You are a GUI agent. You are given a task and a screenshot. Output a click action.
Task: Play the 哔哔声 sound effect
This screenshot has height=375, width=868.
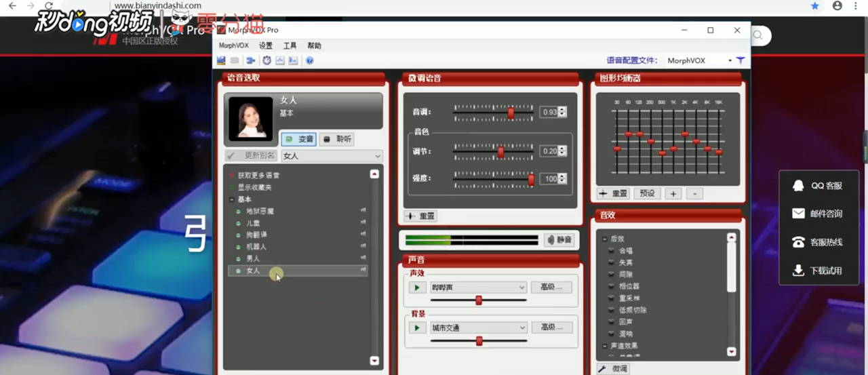(x=416, y=288)
